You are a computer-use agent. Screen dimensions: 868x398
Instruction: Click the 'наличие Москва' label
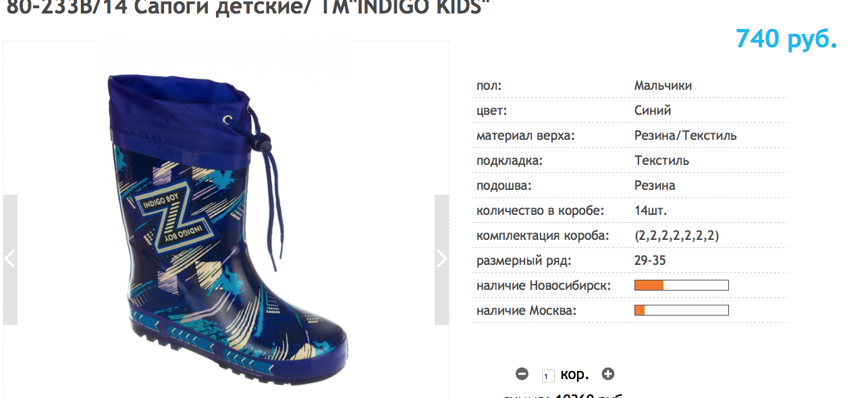527,311
